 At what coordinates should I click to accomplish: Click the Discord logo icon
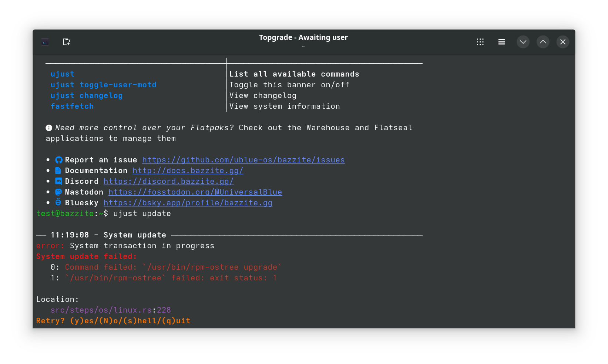point(58,181)
